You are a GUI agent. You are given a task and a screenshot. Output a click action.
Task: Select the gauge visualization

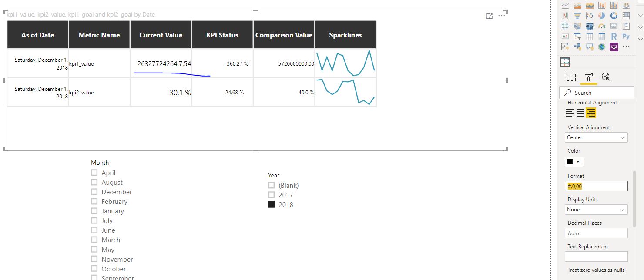(602, 26)
